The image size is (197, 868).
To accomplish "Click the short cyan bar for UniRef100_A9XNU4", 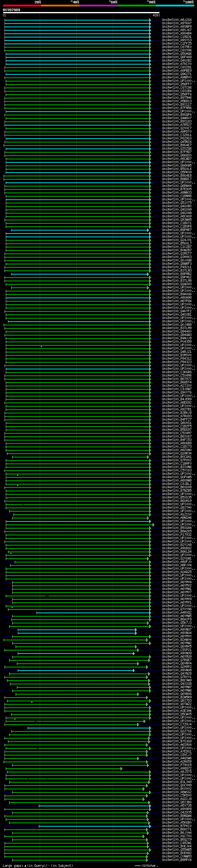I will [77, 633].
